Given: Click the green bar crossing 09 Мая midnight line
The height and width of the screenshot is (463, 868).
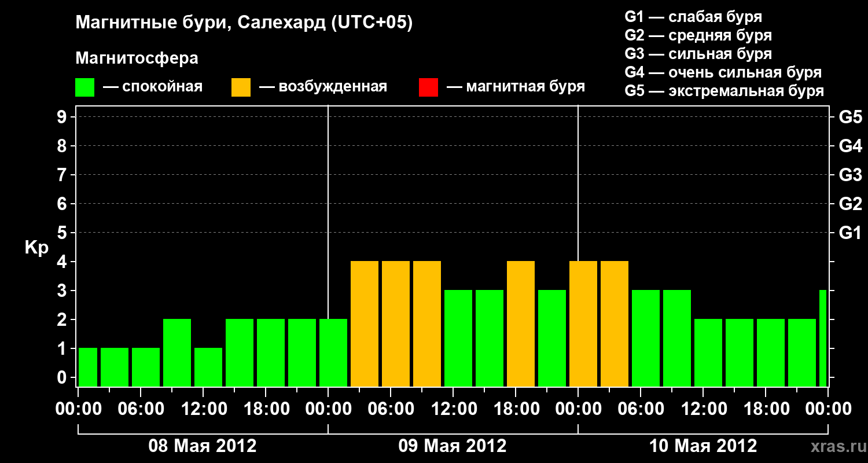Looking at the screenshot, I should pos(333,353).
